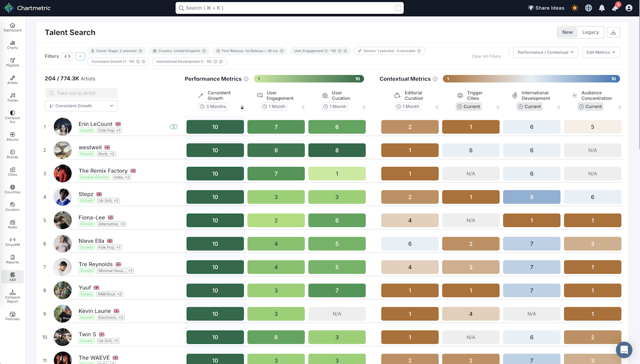Image resolution: width=640 pixels, height=364 pixels.
Task: Open the Playlists panel from the sidebar
Action: [x=12, y=61]
